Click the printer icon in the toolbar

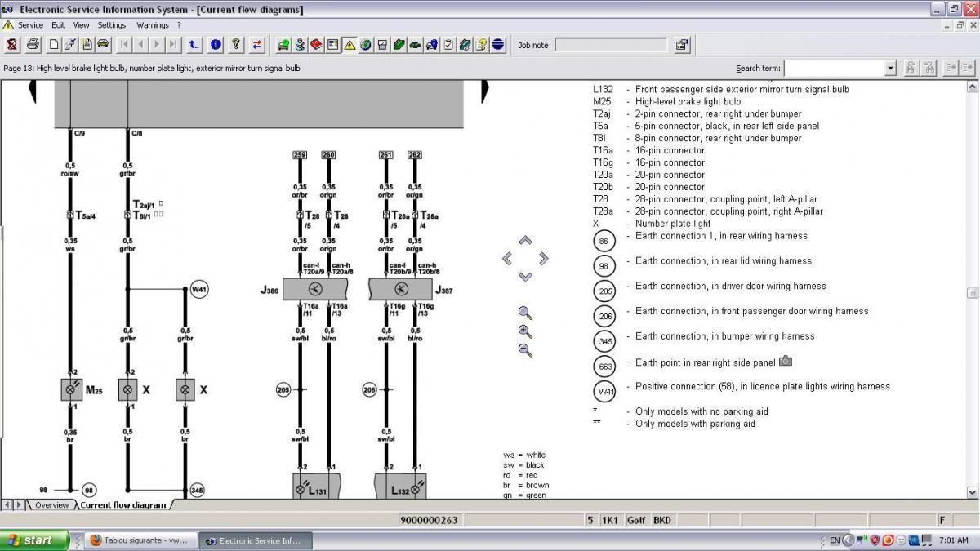point(33,45)
